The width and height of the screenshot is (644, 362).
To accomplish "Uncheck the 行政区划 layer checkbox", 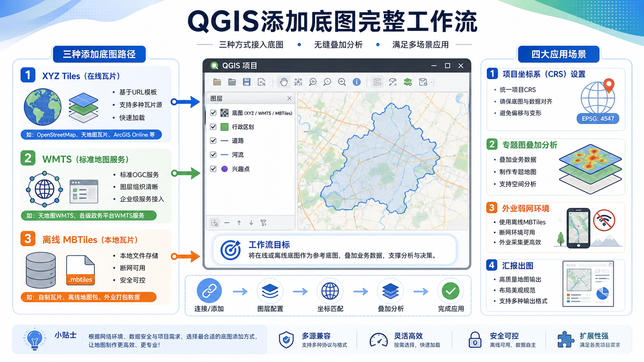I will (x=213, y=127).
